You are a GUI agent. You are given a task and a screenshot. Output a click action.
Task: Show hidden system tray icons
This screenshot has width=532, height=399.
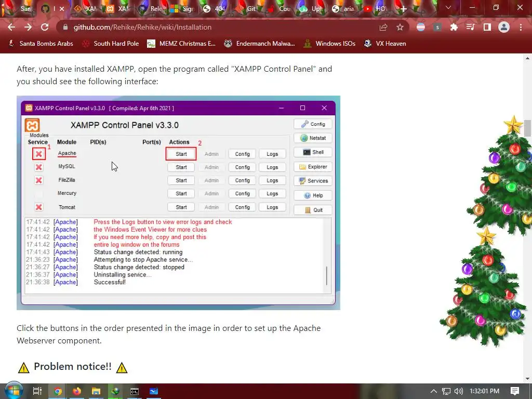click(434, 391)
